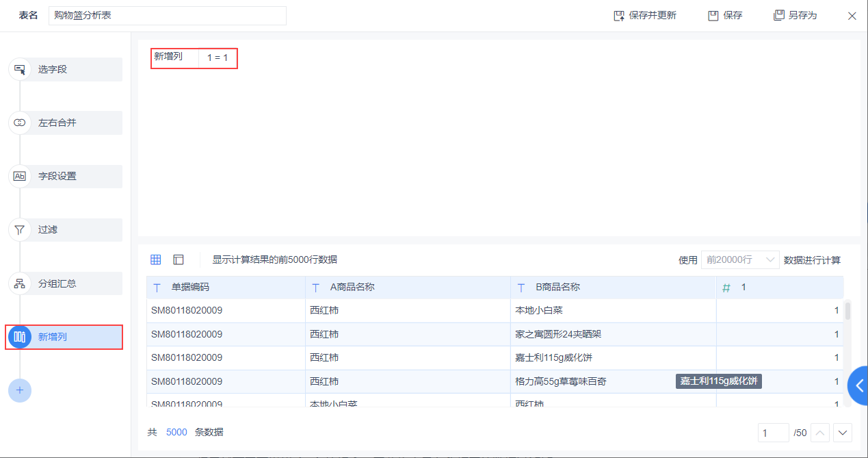
Task: Click number type icon of column 1
Action: (726, 288)
